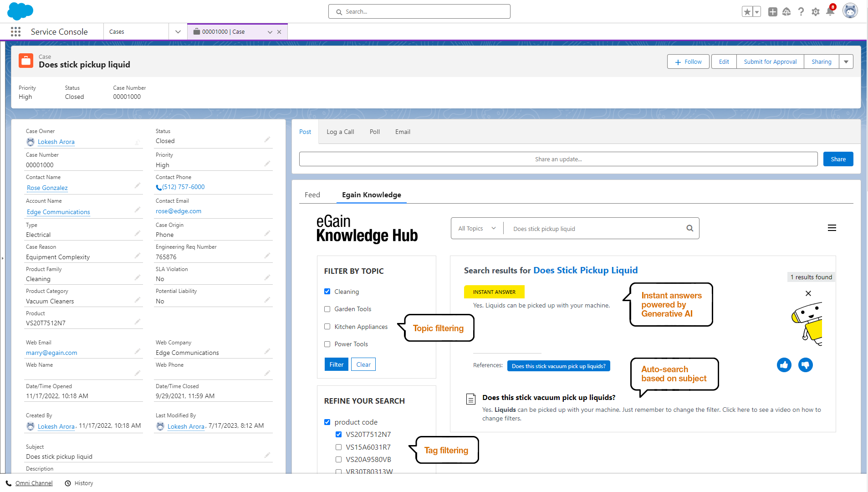Give thumbs up to the instant answer
The image size is (868, 492).
784,365
